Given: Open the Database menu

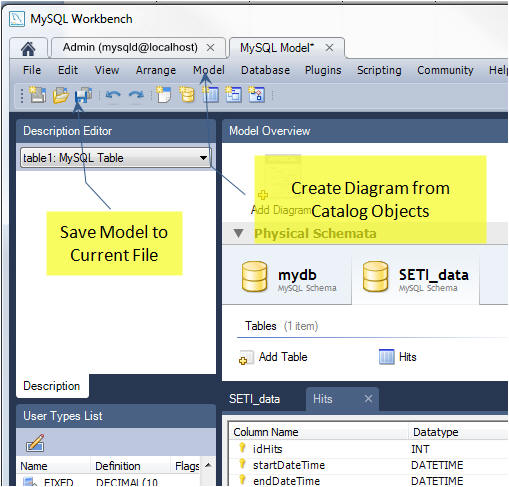Looking at the screenshot, I should click(265, 70).
